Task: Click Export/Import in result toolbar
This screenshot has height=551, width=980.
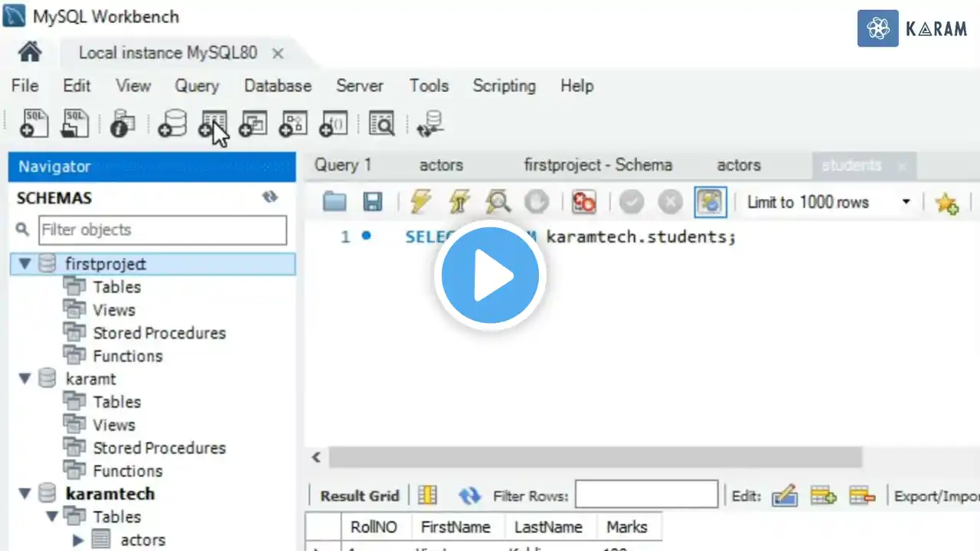Action: pyautogui.click(x=937, y=496)
